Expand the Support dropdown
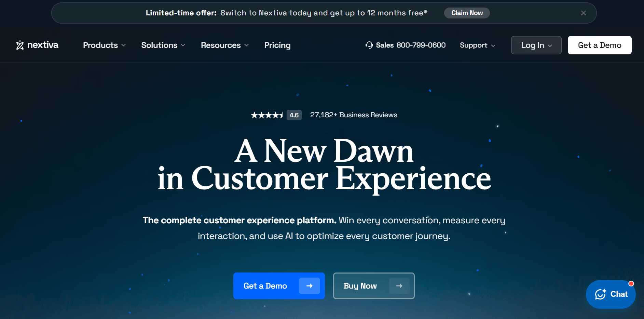Image resolution: width=644 pixels, height=319 pixels. (477, 45)
